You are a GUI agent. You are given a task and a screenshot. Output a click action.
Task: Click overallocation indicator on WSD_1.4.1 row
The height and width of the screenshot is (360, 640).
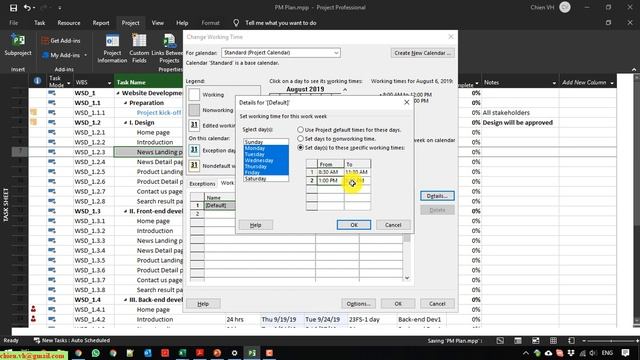click(33, 309)
